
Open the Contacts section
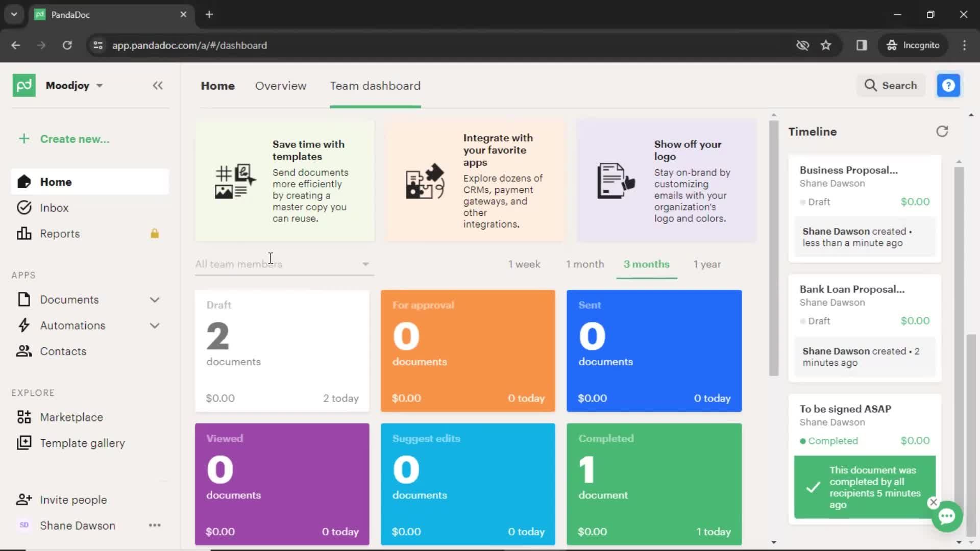[63, 350]
